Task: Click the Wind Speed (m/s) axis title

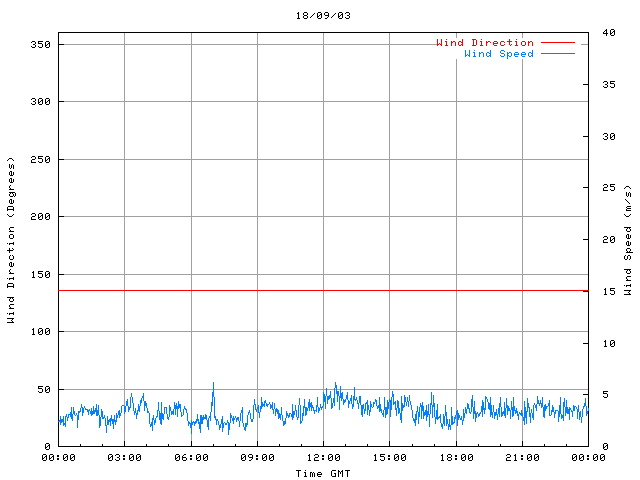Action: click(627, 240)
